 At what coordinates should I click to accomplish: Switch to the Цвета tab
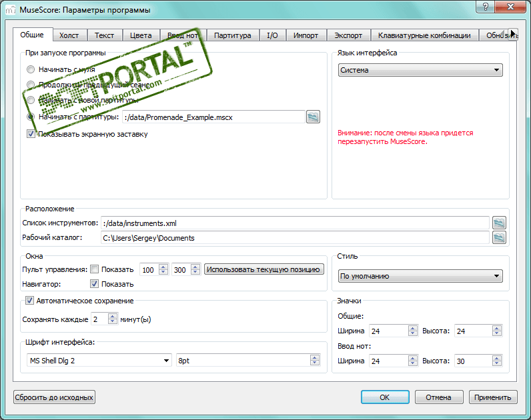click(141, 35)
